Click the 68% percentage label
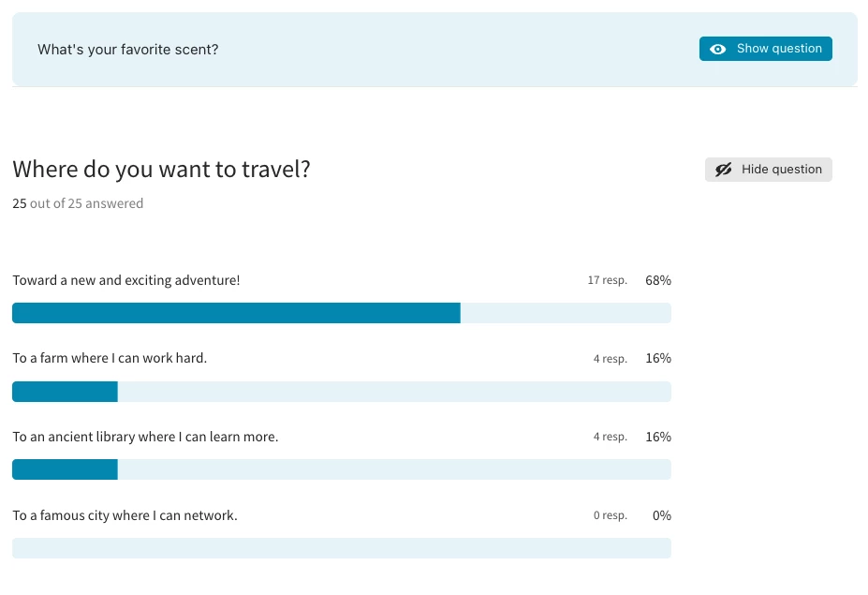This screenshot has width=868, height=595. pyautogui.click(x=658, y=280)
